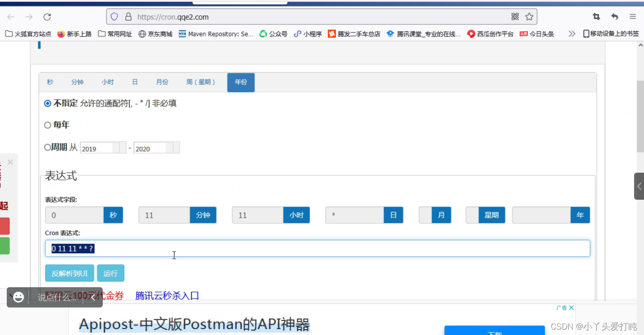Select the 每年 radio option
Screen dimensions: 644x335
click(x=48, y=125)
